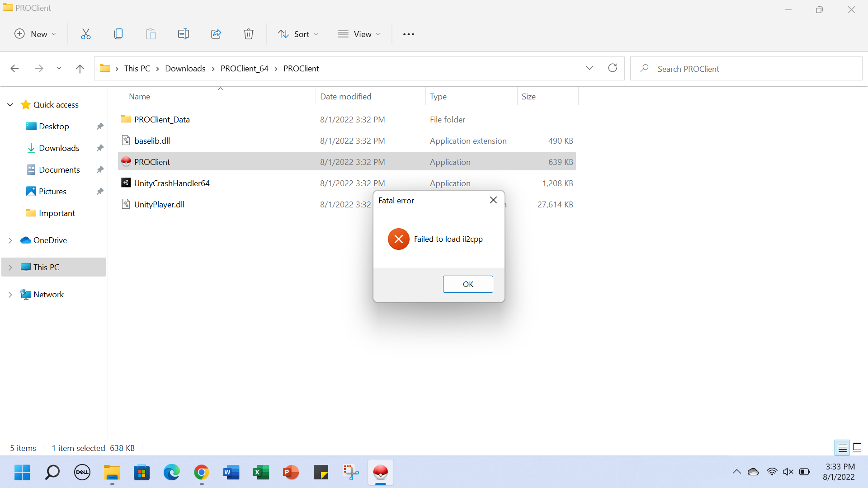The width and height of the screenshot is (868, 488).
Task: Switch to details view layout toggle
Action: [x=842, y=448]
